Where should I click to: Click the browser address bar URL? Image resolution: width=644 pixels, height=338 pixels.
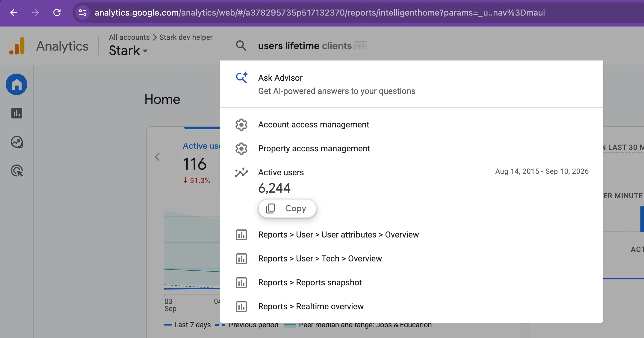pyautogui.click(x=320, y=13)
